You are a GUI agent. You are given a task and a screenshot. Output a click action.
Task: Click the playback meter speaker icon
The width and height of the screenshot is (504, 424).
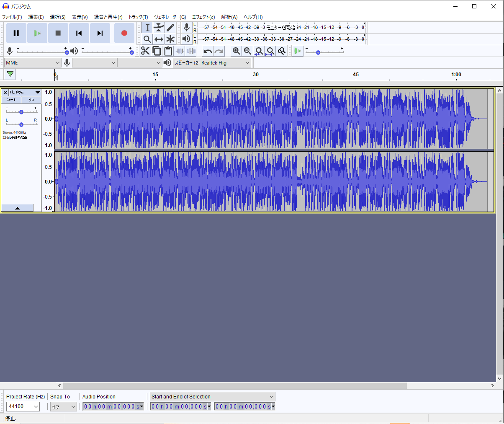click(x=187, y=39)
